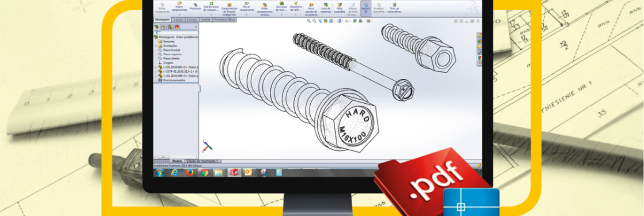
Task: Switch to the Esboço tab
Action: pyautogui.click(x=192, y=20)
